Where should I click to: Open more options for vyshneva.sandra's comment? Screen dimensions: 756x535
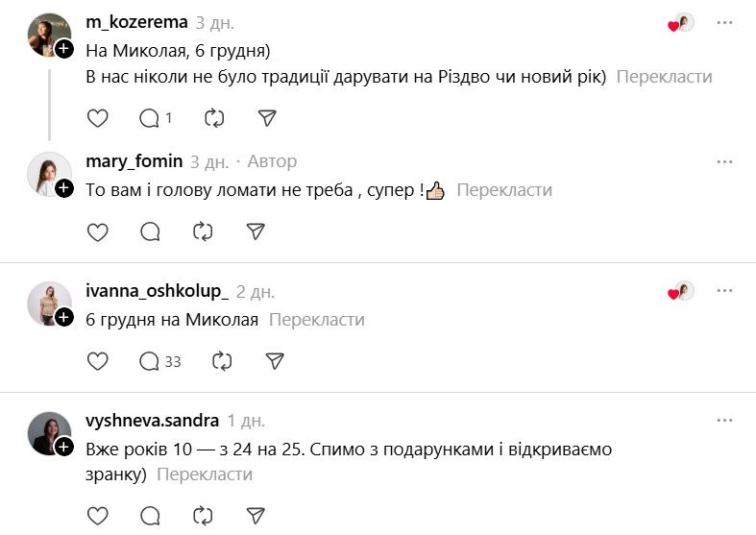(724, 420)
